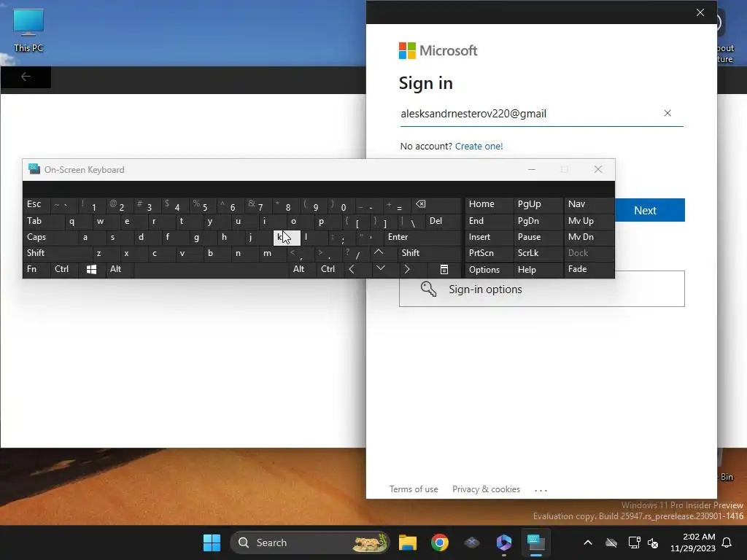Toggle the right Alt key
The height and width of the screenshot is (560, 747).
pyautogui.click(x=303, y=270)
